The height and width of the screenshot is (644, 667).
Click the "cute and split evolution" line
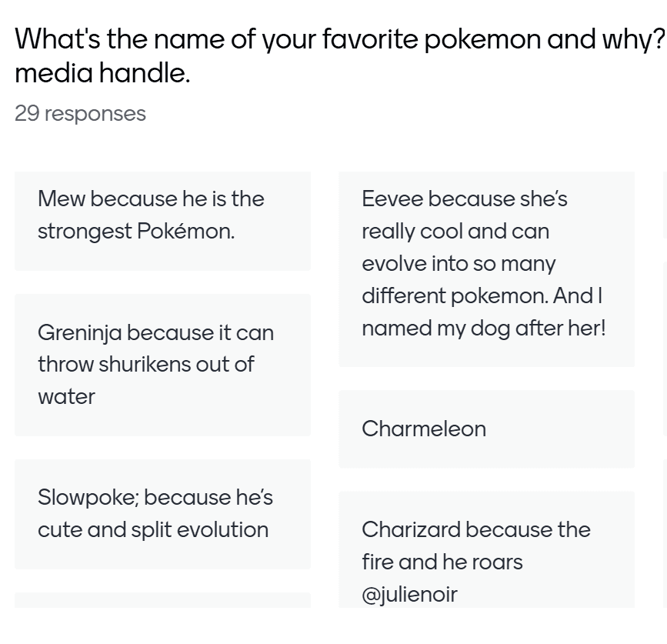(153, 530)
